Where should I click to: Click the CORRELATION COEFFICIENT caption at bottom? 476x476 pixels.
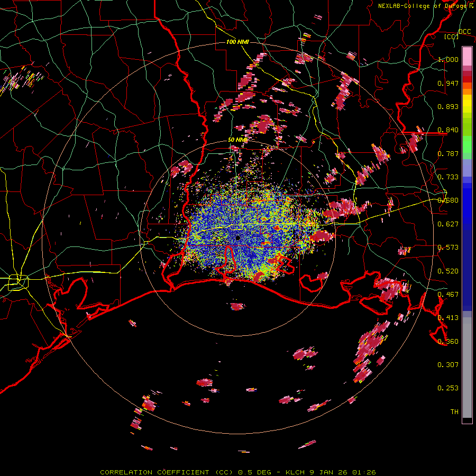pos(238,472)
